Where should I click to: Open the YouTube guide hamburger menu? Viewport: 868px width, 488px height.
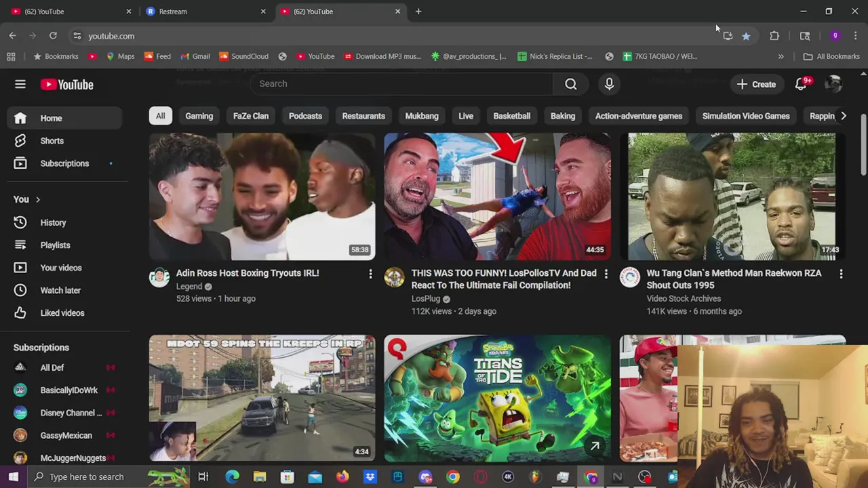click(x=20, y=84)
